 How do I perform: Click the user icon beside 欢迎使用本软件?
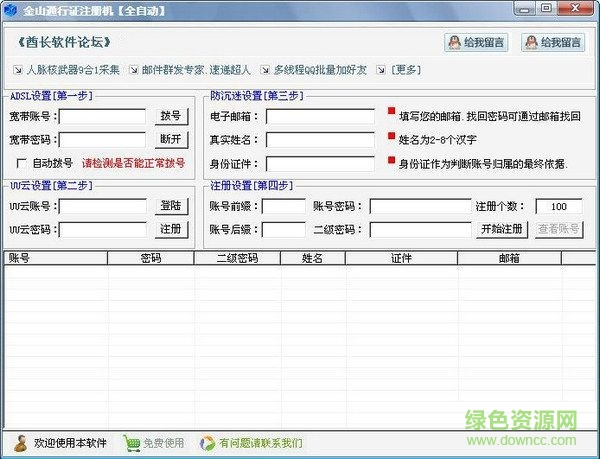[x=20, y=443]
